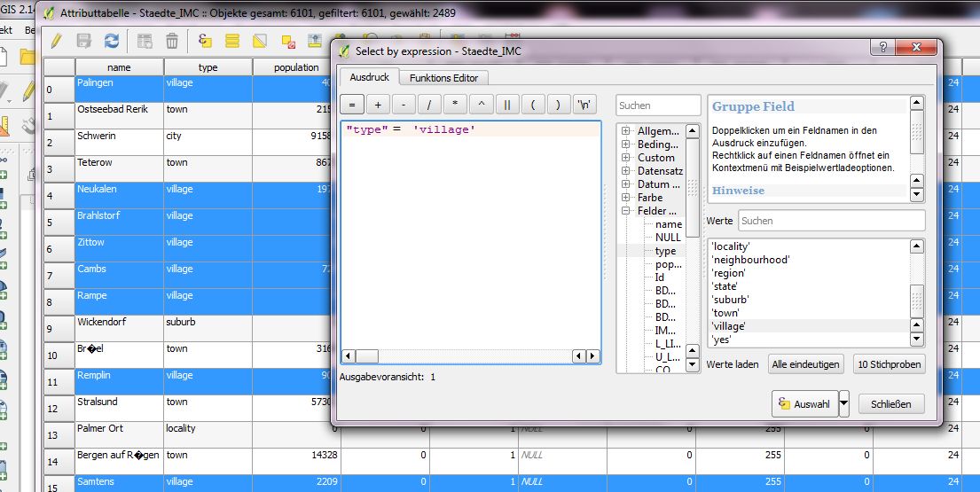Expand the Custom function group

point(626,158)
